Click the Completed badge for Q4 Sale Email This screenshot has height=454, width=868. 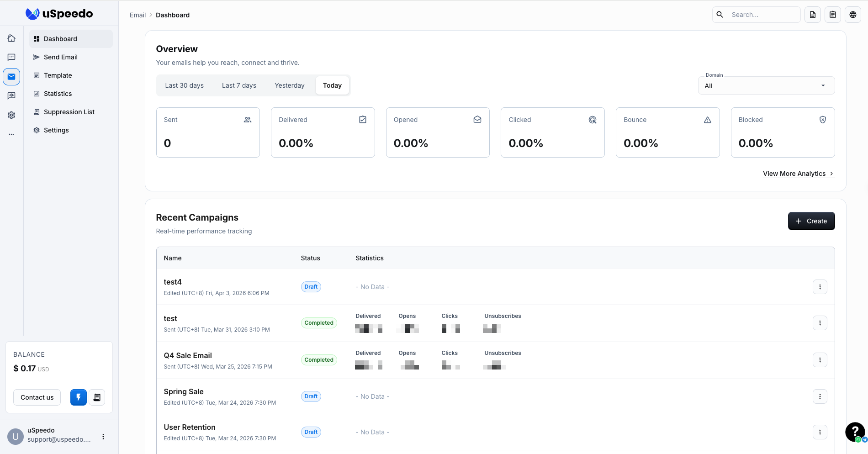point(319,360)
